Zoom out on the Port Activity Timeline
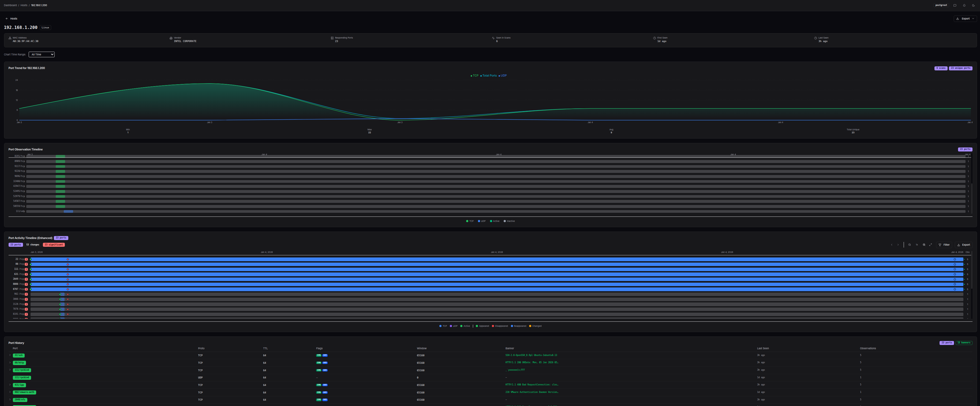Viewport: 980px width, 406px height. [910, 245]
